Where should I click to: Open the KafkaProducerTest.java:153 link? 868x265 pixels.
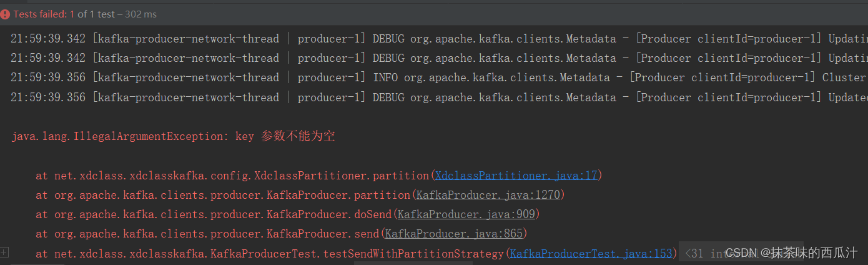pos(591,254)
